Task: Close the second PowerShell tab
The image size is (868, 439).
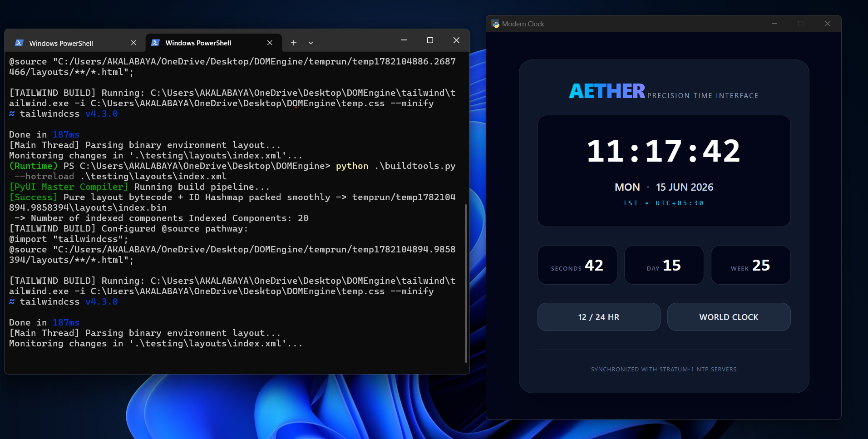Action: point(270,43)
